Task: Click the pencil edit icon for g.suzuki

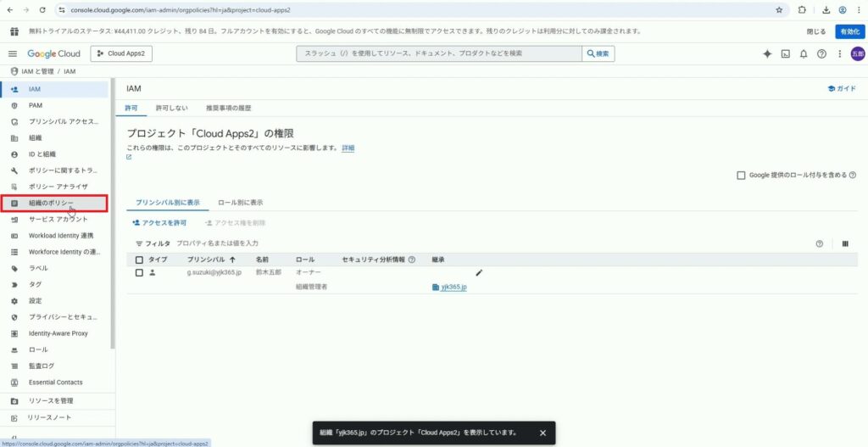Action: point(479,273)
